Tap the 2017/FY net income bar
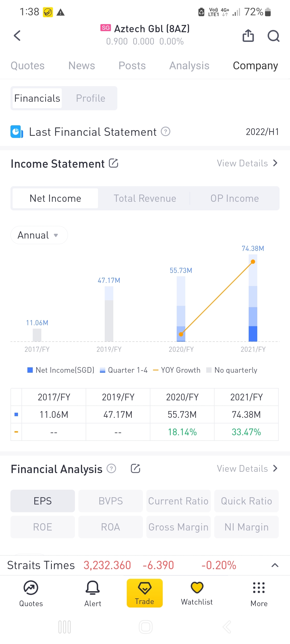 click(37, 335)
